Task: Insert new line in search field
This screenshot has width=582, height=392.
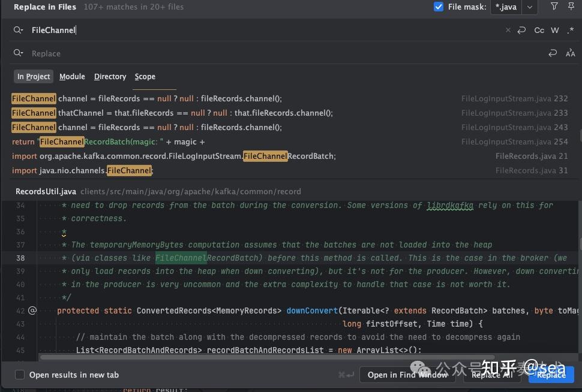Action: [x=522, y=30]
